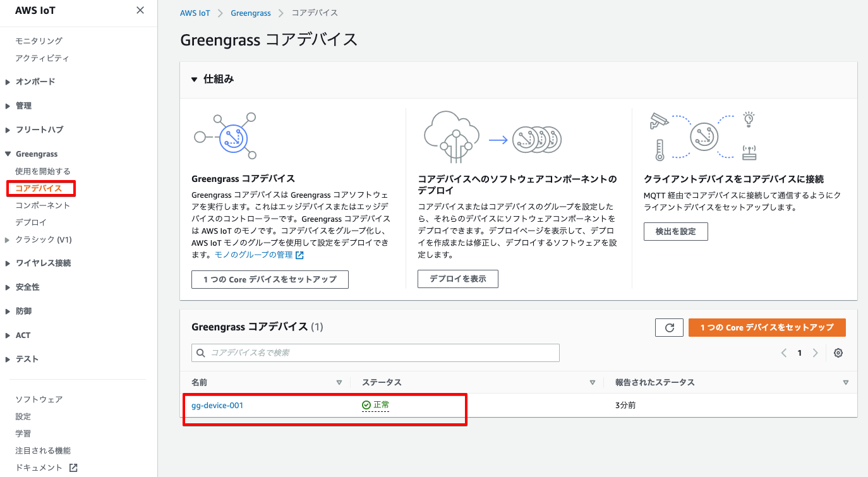Screen dimensions: 868x477
Task: Click the previous page arrow in pagination
Action: (783, 353)
